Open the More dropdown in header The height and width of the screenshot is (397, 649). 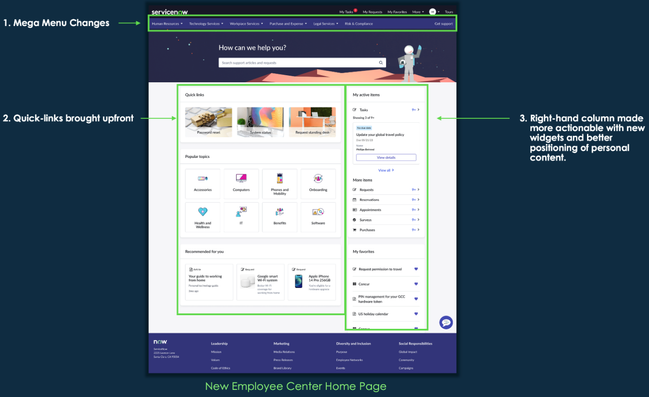(418, 12)
